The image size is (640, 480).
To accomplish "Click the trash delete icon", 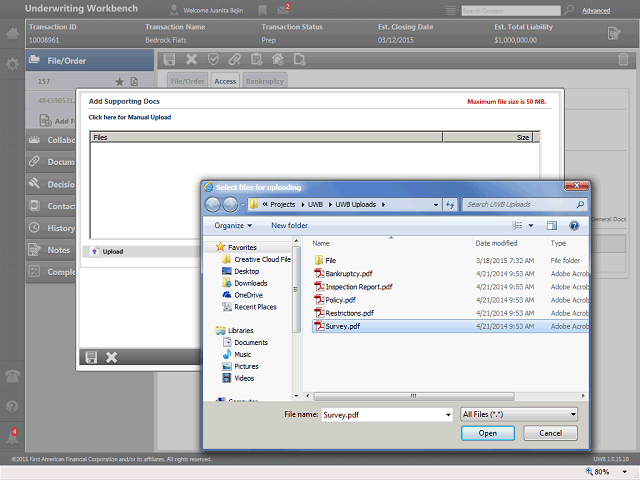I will pyautogui.click(x=623, y=60).
